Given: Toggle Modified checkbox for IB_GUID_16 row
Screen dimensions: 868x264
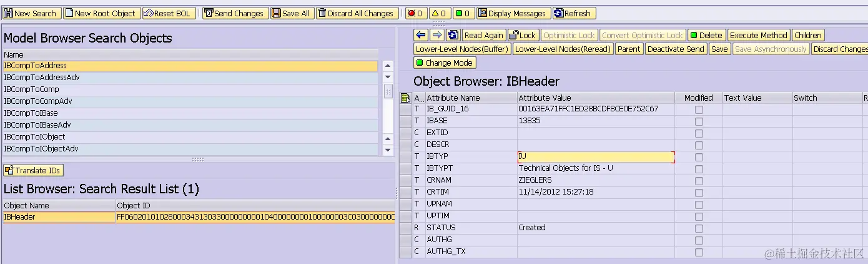Looking at the screenshot, I should [699, 109].
